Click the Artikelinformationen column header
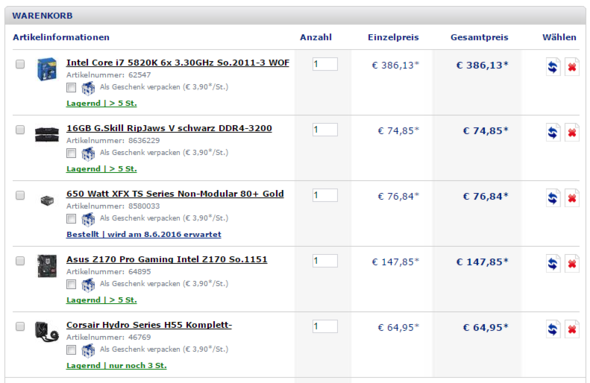 point(61,37)
